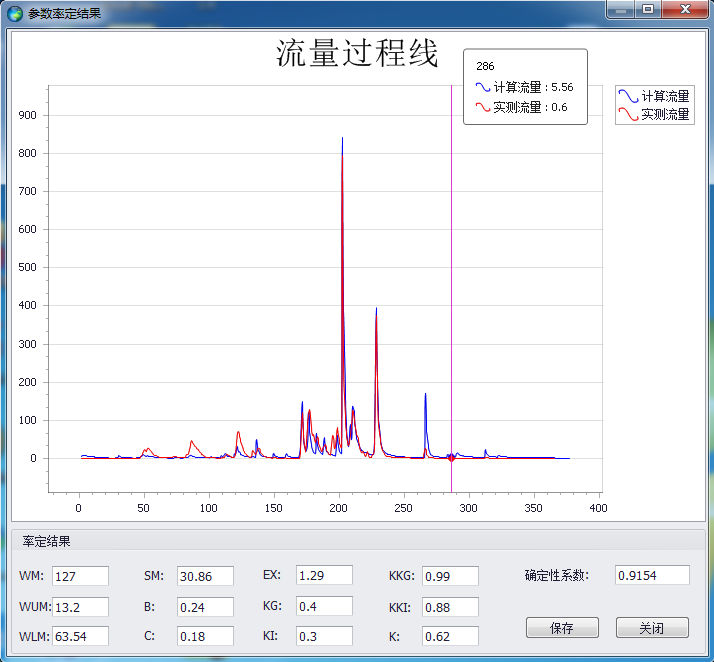This screenshot has width=714, height=662.
Task: Click the 流量过程线 chart title
Action: tap(357, 53)
